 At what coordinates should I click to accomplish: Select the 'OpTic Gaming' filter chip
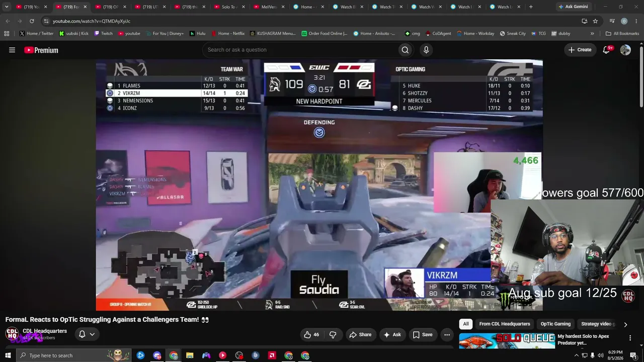pyautogui.click(x=555, y=324)
